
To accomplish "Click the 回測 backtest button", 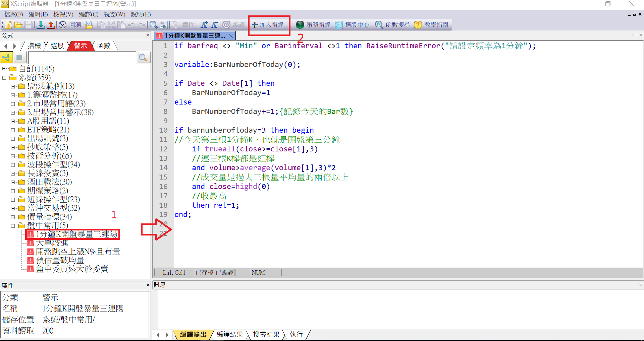I will (x=70, y=25).
